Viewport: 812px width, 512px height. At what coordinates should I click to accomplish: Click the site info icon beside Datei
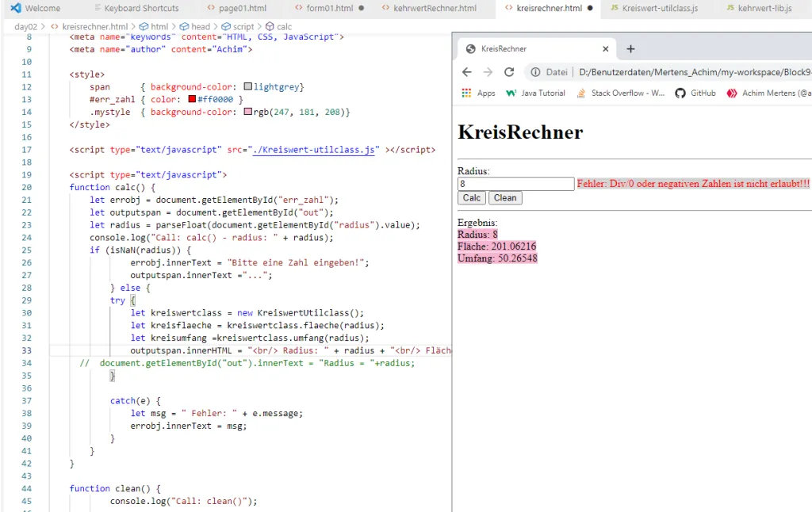[535, 72]
